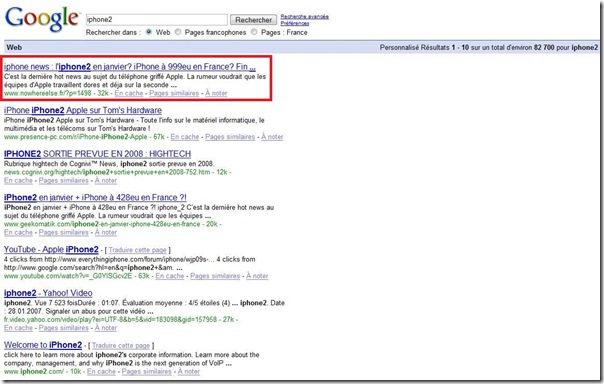Image resolution: width=604 pixels, height=384 pixels.
Task: Open En cache for youtube.com result
Action: (169, 276)
